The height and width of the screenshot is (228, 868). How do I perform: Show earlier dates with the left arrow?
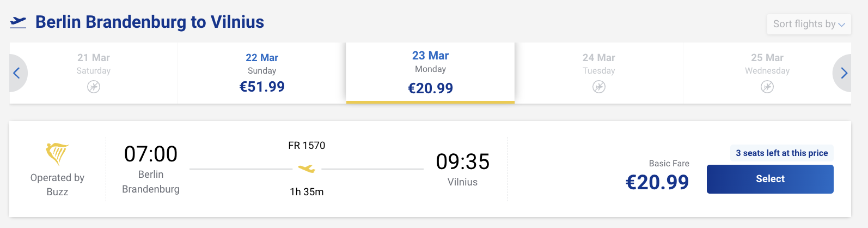coord(17,73)
